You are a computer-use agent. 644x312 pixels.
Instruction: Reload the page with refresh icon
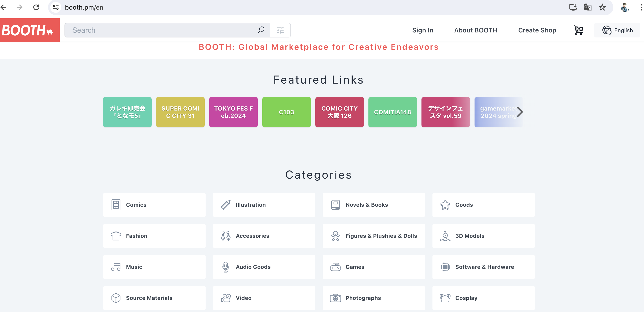36,7
